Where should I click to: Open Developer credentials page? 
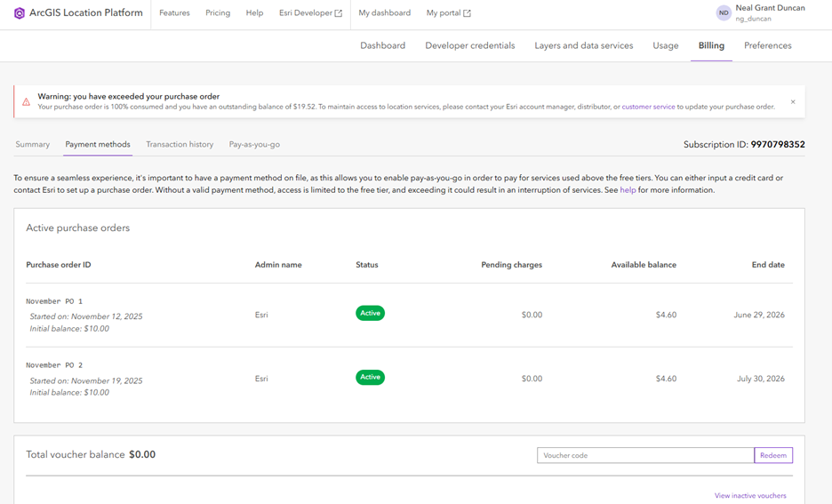tap(469, 45)
